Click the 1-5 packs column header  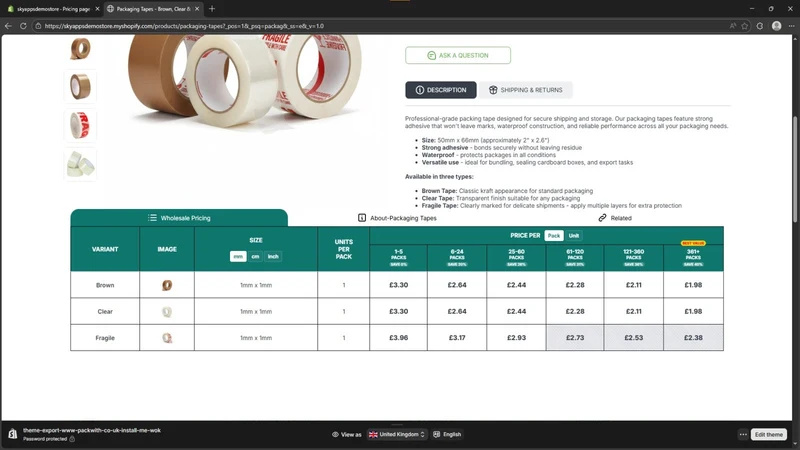[x=398, y=258]
